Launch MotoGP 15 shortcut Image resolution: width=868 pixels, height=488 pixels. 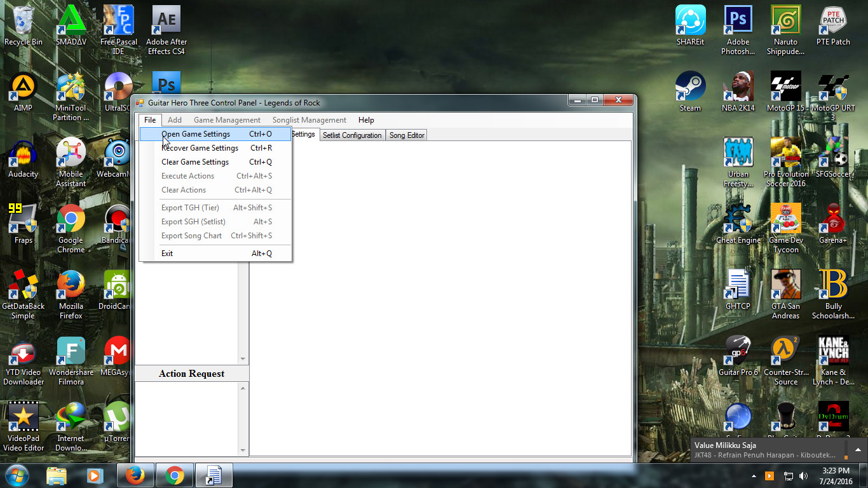pyautogui.click(x=786, y=92)
